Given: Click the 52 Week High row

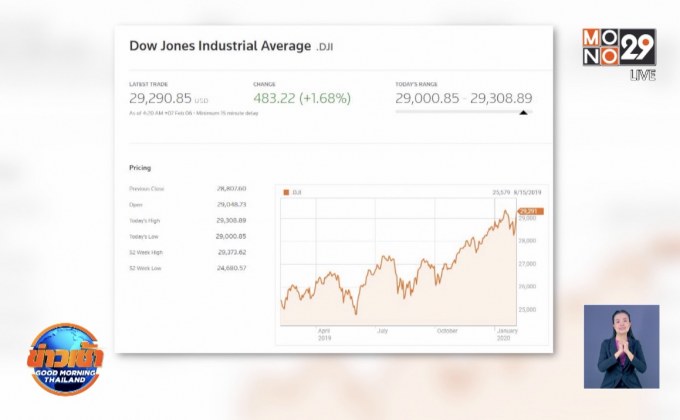Looking at the screenshot, I should tap(187, 252).
